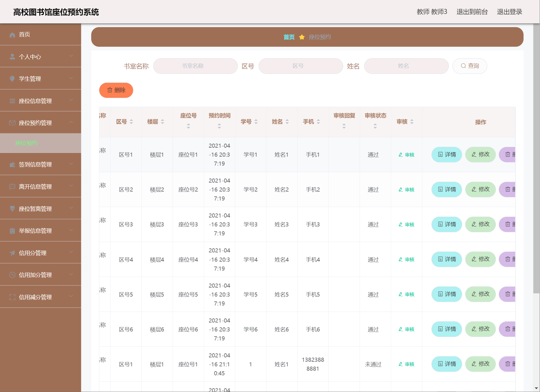Click the star icon in breadcrumb bar
Screen dimensions: 540x392
click(x=302, y=37)
